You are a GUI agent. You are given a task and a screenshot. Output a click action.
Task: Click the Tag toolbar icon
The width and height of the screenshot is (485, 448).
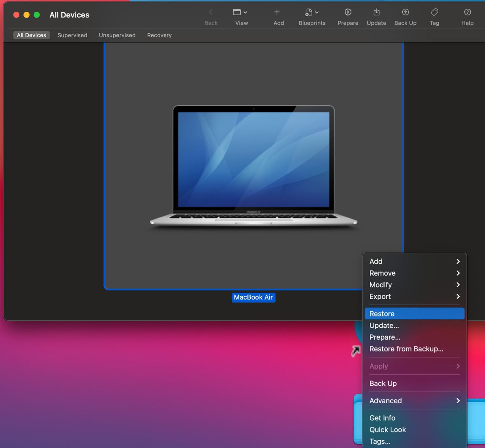435,12
